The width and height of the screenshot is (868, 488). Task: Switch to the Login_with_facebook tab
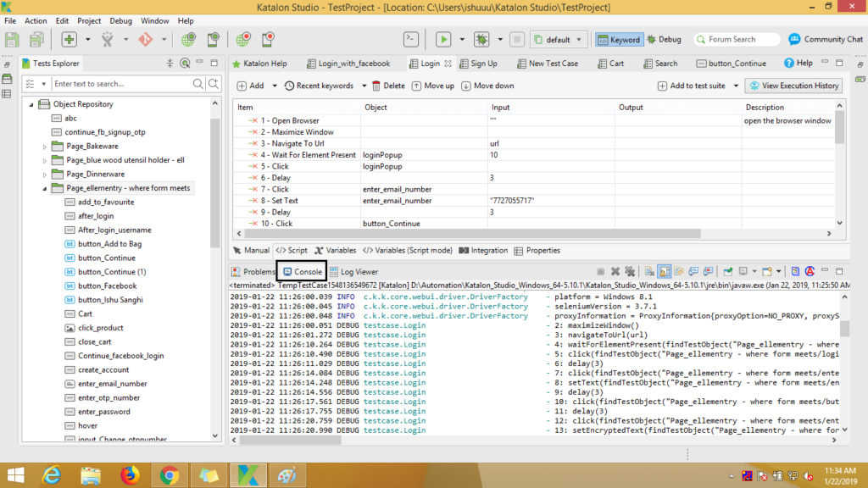(x=348, y=63)
